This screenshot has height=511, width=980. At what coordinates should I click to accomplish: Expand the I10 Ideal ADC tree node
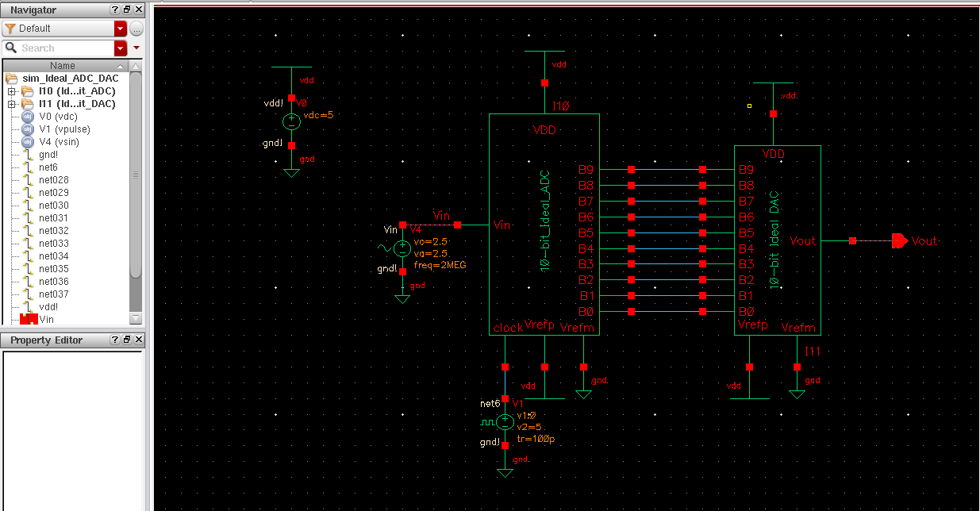[x=12, y=91]
